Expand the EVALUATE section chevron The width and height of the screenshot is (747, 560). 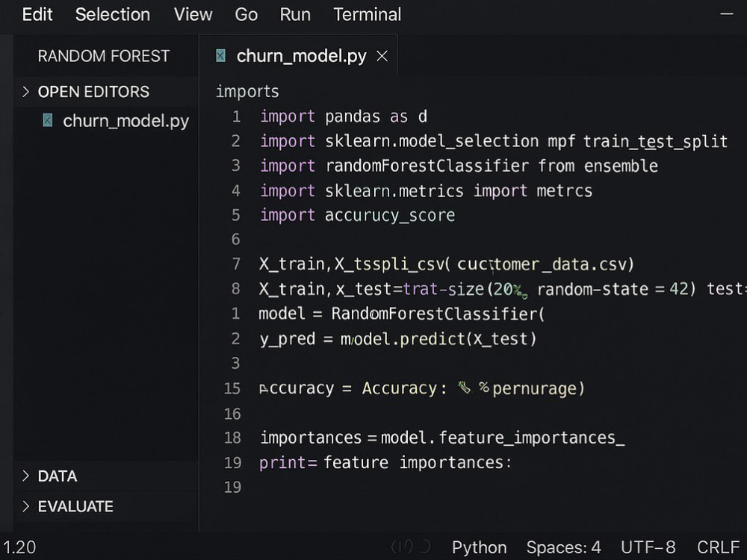[25, 506]
